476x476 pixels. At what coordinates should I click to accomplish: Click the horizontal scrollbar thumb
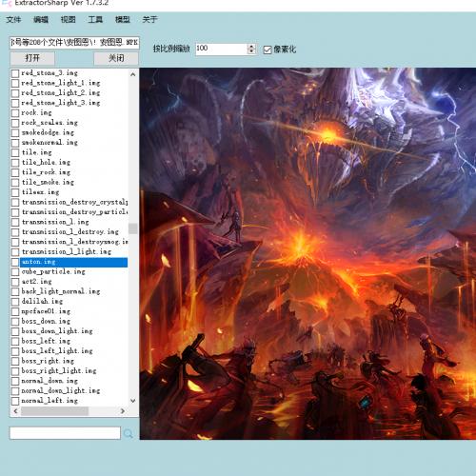click(54, 411)
